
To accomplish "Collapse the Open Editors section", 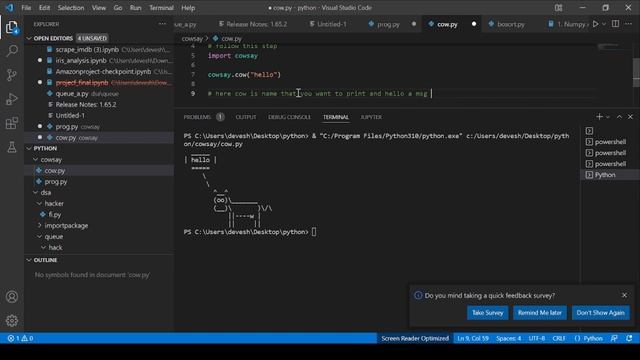I will click(x=29, y=38).
